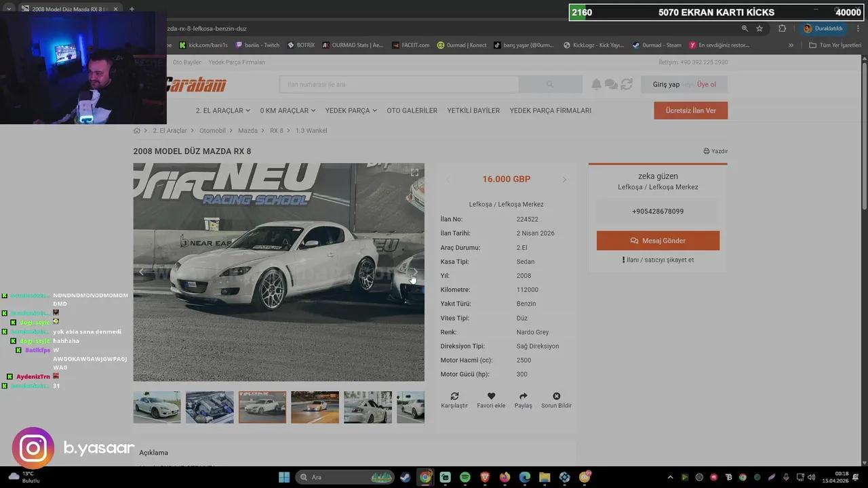Expand the 0 KM ARAÇLAR menu
The width and height of the screenshot is (868, 488).
[288, 110]
